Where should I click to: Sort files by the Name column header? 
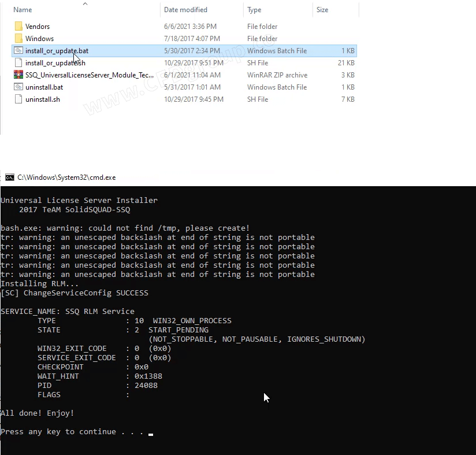(23, 10)
